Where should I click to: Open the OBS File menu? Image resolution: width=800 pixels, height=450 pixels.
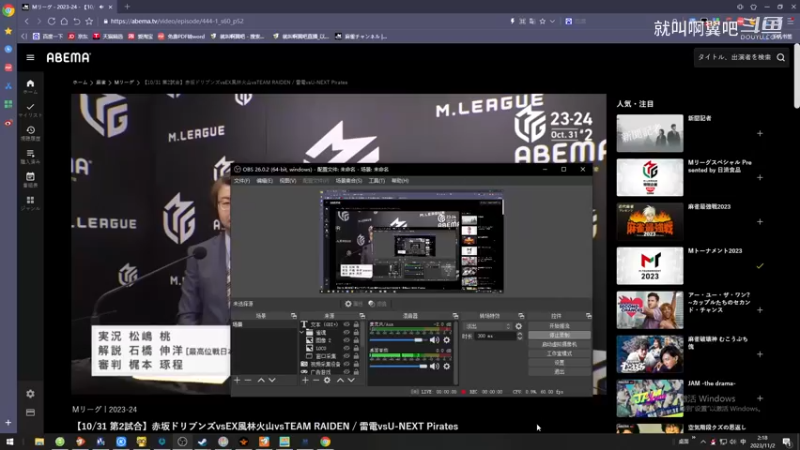point(242,181)
